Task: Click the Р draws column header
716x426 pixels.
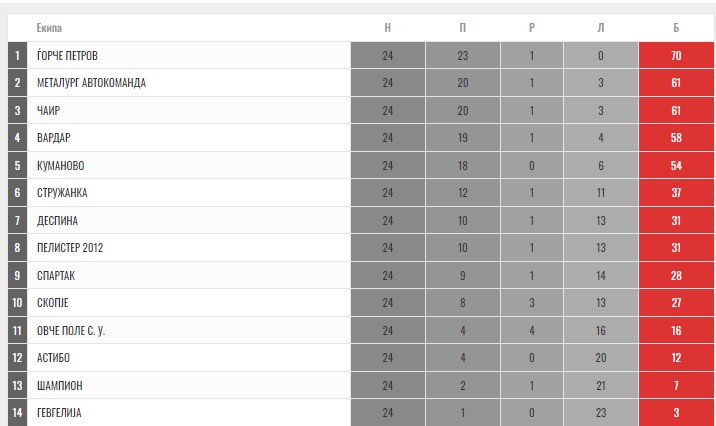Action: pos(532,28)
